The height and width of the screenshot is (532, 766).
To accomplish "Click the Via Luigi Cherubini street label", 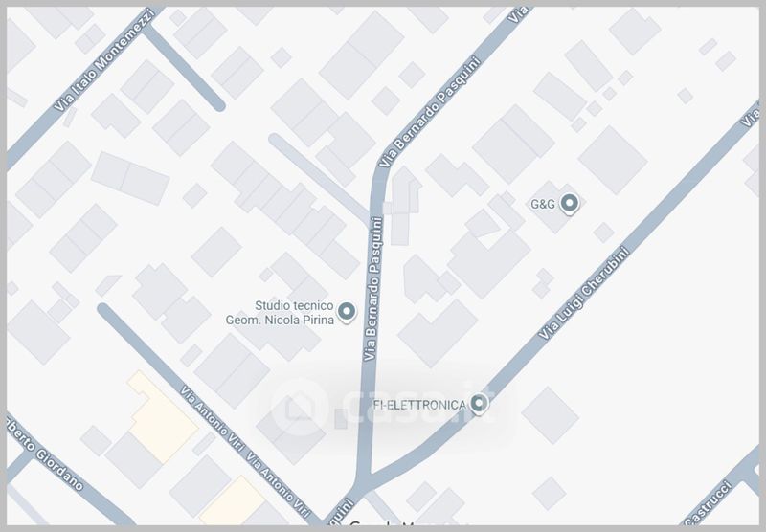I will tap(584, 294).
